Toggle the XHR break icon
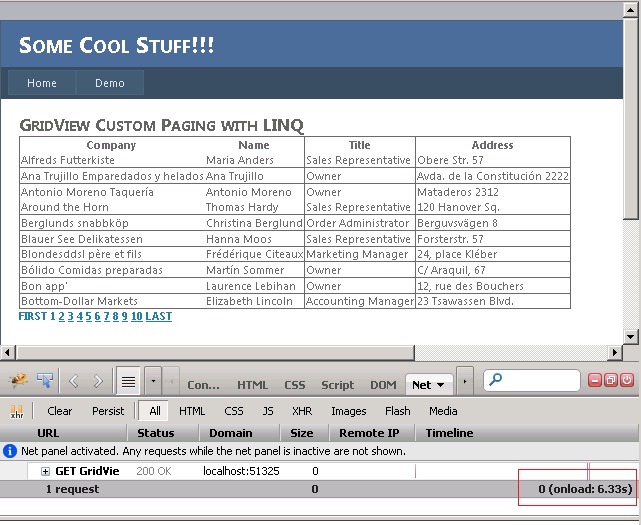 pyautogui.click(x=17, y=412)
